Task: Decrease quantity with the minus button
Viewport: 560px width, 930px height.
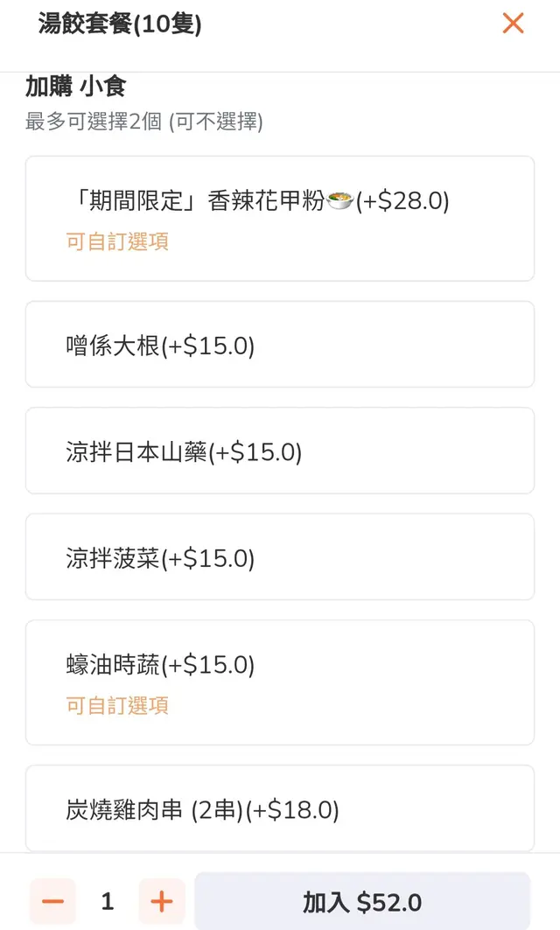Action: [52, 902]
